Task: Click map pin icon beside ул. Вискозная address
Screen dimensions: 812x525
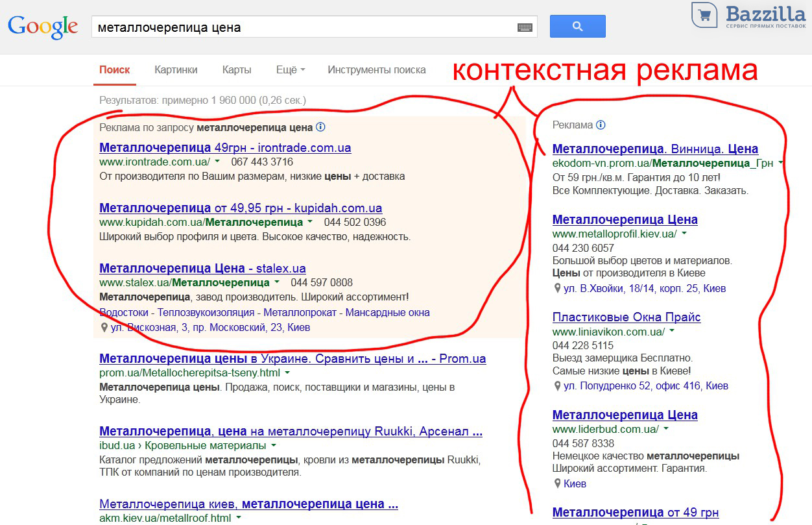Action: (x=104, y=328)
